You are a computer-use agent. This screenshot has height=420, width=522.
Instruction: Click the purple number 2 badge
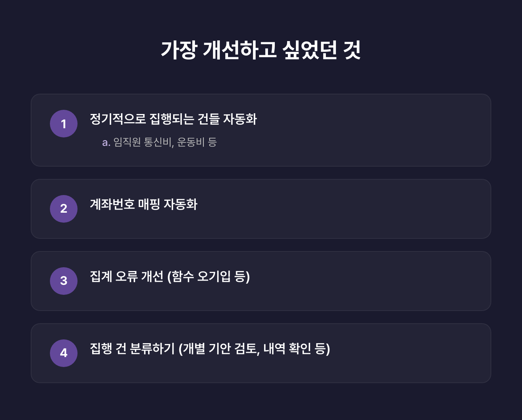(64, 208)
